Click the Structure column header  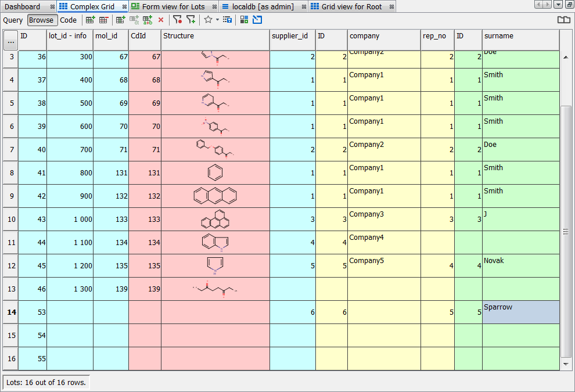(215, 36)
